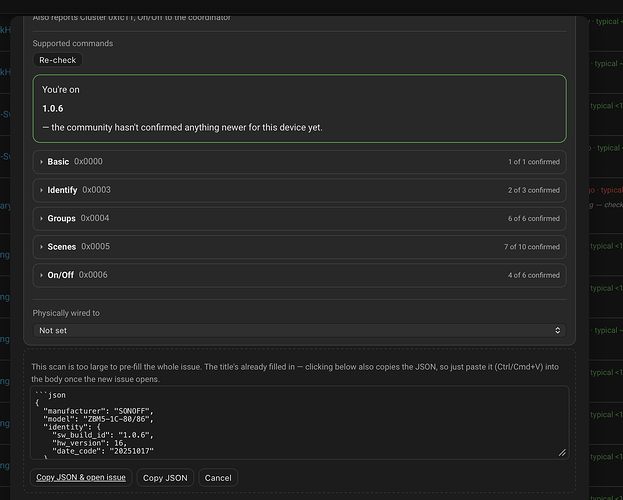Click the "community hasn't confirmed anything newer" message

182,128
